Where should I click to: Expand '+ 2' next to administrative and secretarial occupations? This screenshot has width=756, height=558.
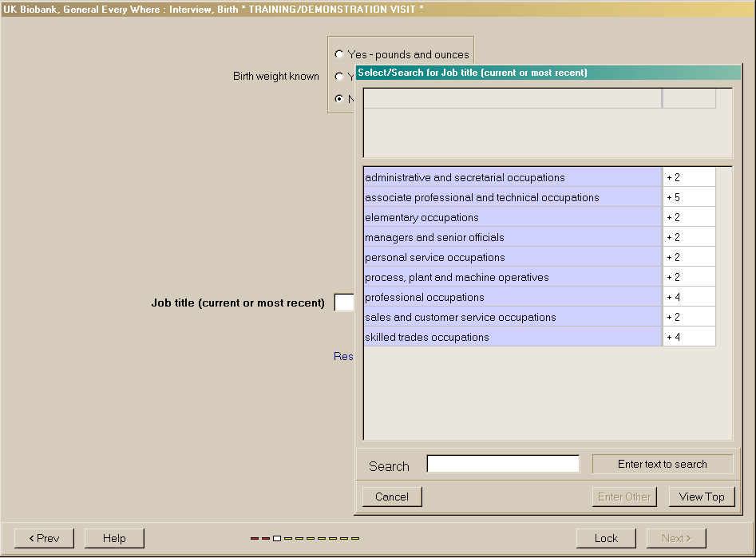pos(688,177)
